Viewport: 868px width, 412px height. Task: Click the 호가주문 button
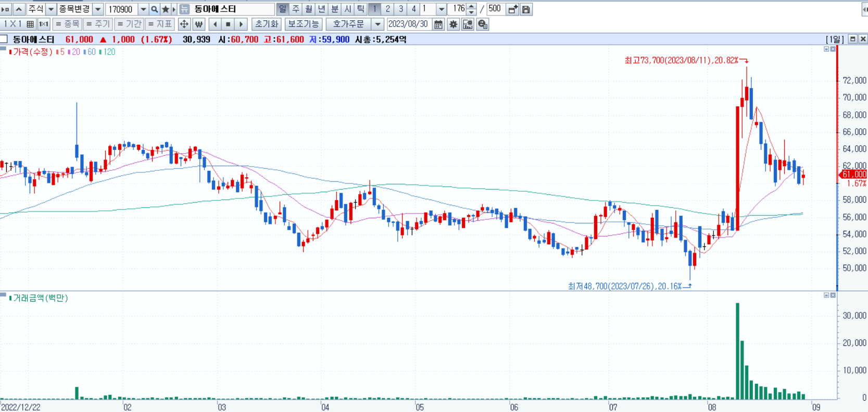coord(349,24)
